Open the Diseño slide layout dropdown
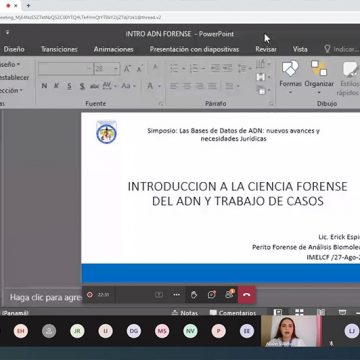360x360 pixels. (9, 64)
